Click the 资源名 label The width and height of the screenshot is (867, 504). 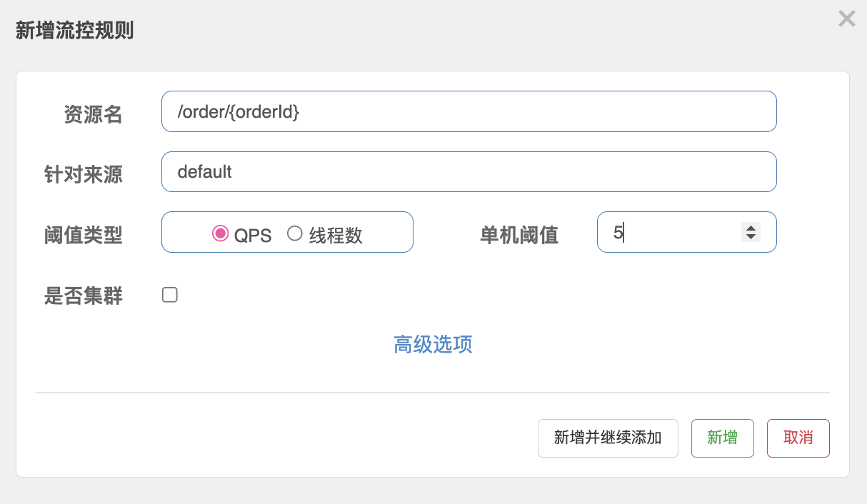pos(93,114)
